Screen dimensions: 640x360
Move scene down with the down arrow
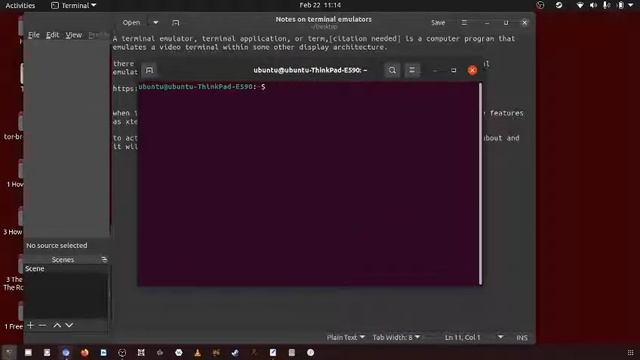69,325
